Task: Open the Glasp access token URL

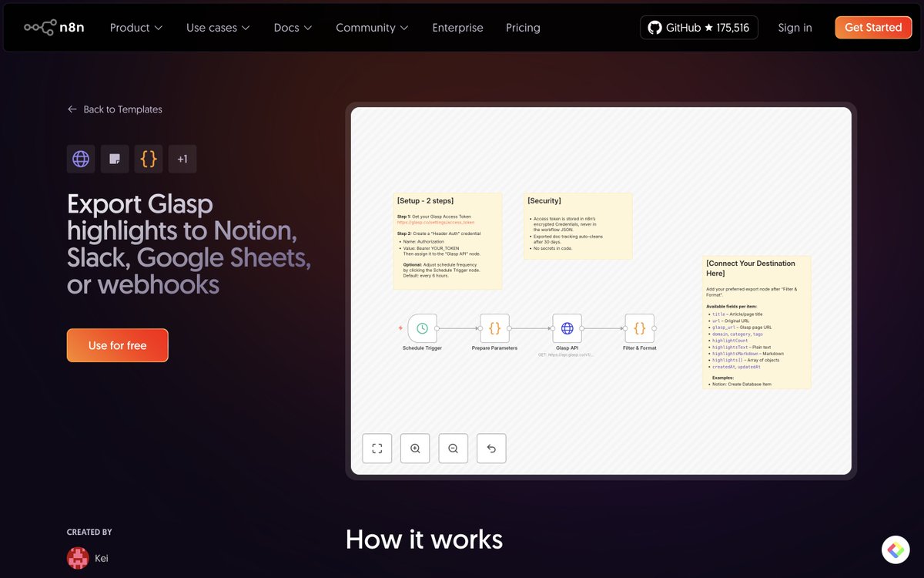Action: click(436, 222)
